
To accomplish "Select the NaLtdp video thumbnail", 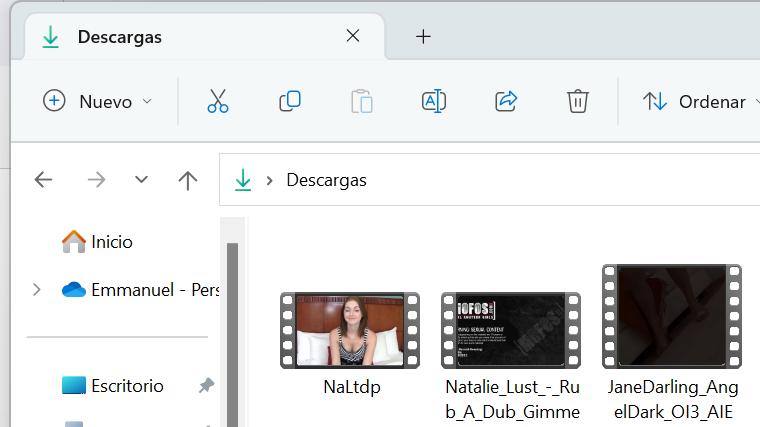I will pos(350,331).
